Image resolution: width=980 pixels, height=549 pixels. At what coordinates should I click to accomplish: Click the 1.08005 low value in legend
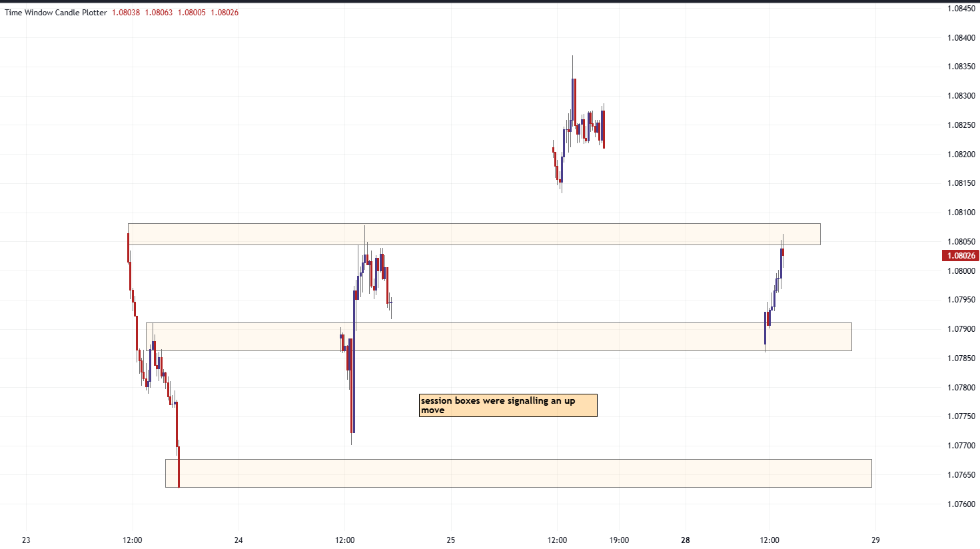tap(191, 13)
